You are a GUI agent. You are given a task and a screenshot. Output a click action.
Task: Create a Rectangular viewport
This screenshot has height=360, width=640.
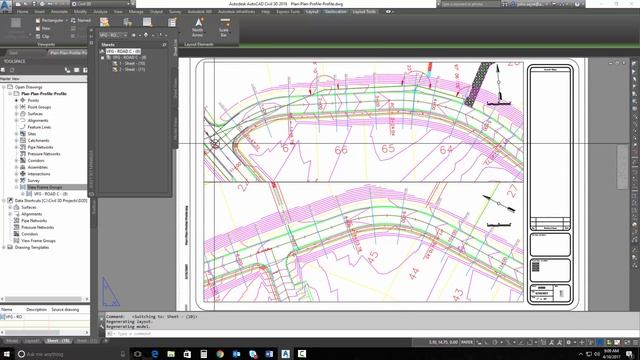(x=49, y=20)
